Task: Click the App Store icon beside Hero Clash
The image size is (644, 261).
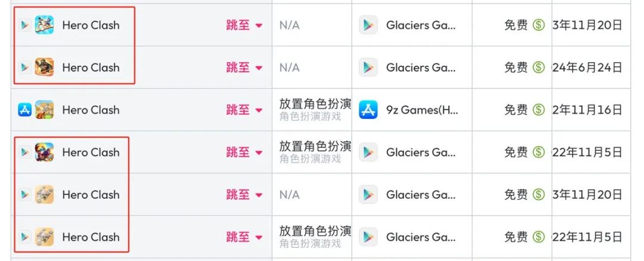Action: 24,110
